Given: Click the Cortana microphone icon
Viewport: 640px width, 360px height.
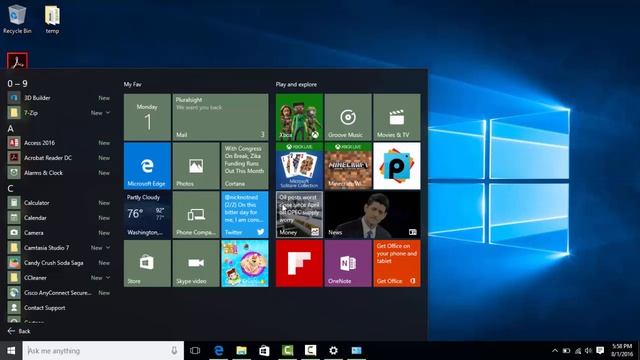Looking at the screenshot, I should click(x=174, y=351).
